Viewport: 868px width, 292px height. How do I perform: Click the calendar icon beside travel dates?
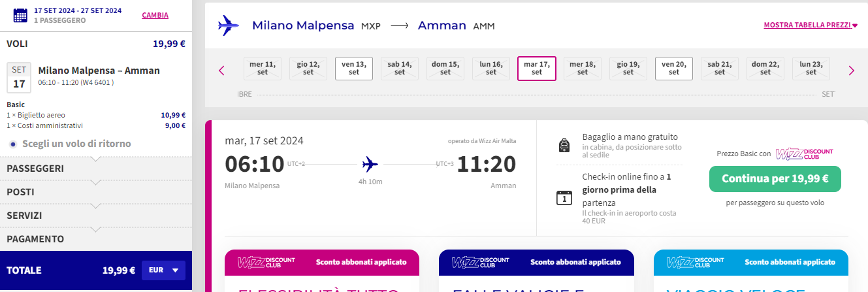pyautogui.click(x=20, y=15)
